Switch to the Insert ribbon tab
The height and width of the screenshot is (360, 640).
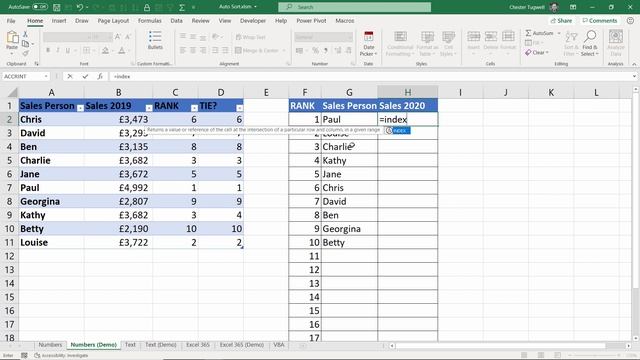tap(59, 21)
